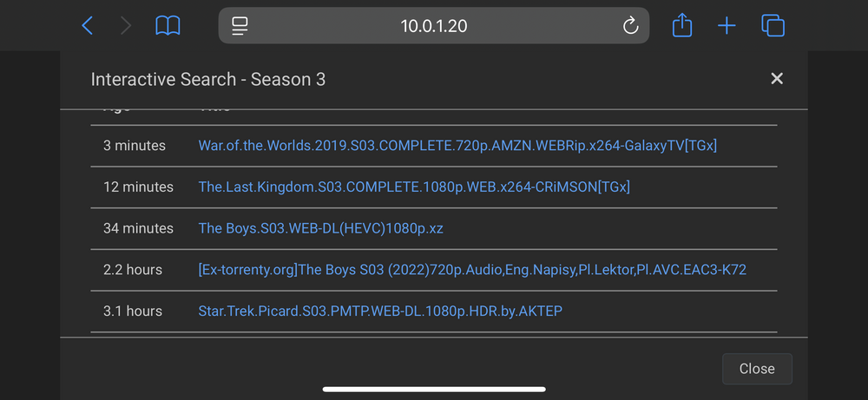Screen dimensions: 868x400
Task: Tap the iOS home indicator bar
Action: pyautogui.click(x=434, y=390)
